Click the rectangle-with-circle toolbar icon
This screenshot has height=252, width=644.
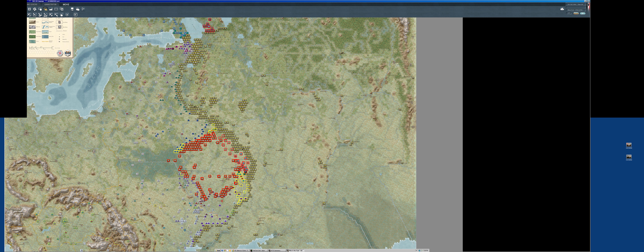tap(40, 9)
